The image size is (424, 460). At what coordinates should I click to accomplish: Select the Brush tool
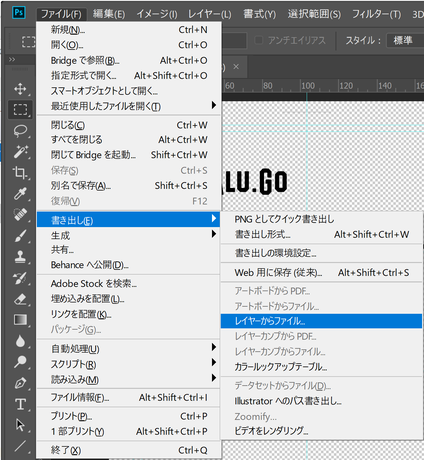[x=20, y=236]
